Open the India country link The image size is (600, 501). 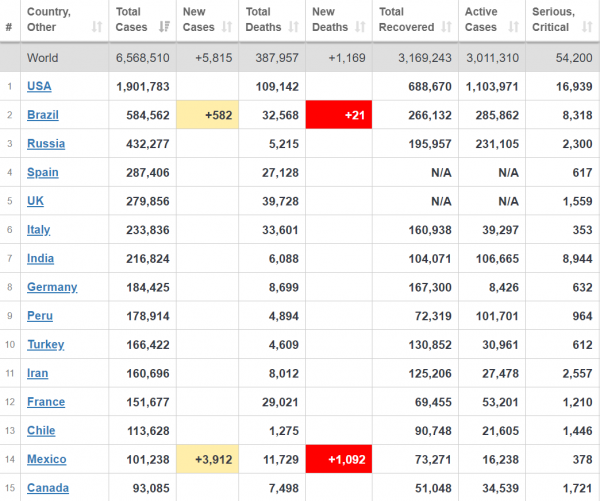coord(40,258)
